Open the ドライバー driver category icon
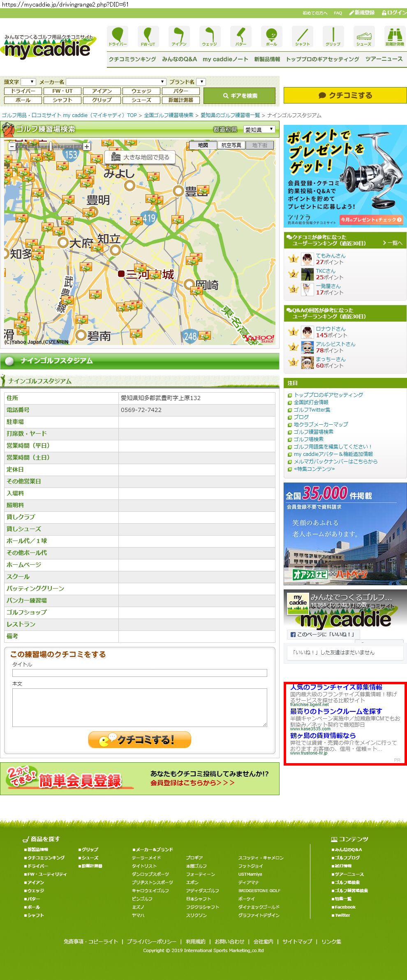The width and height of the screenshot is (407, 980). tap(118, 37)
